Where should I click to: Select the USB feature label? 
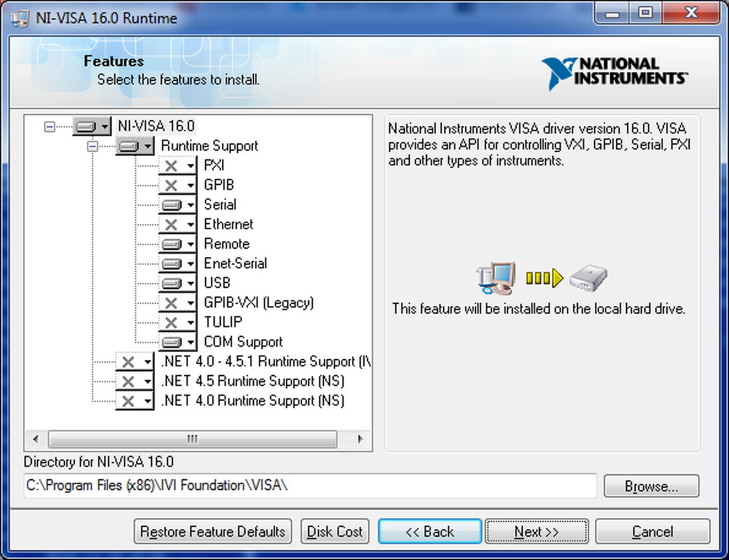click(x=217, y=283)
